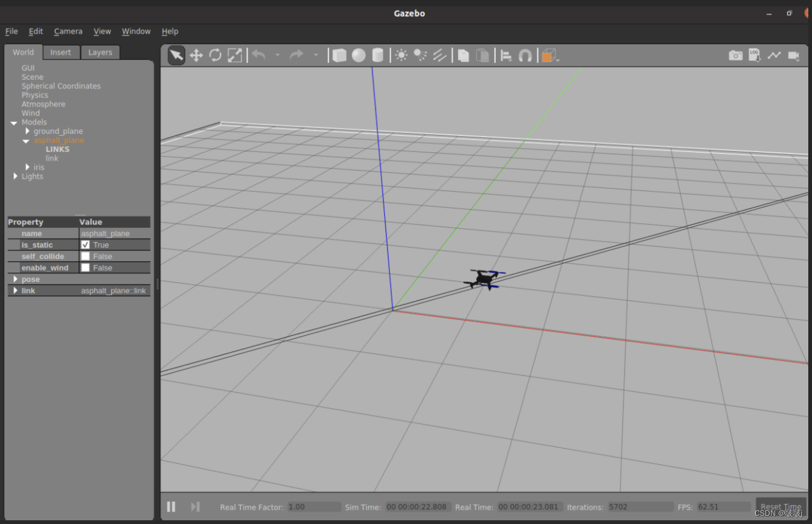Click the Sim Time value field

pyautogui.click(x=418, y=507)
